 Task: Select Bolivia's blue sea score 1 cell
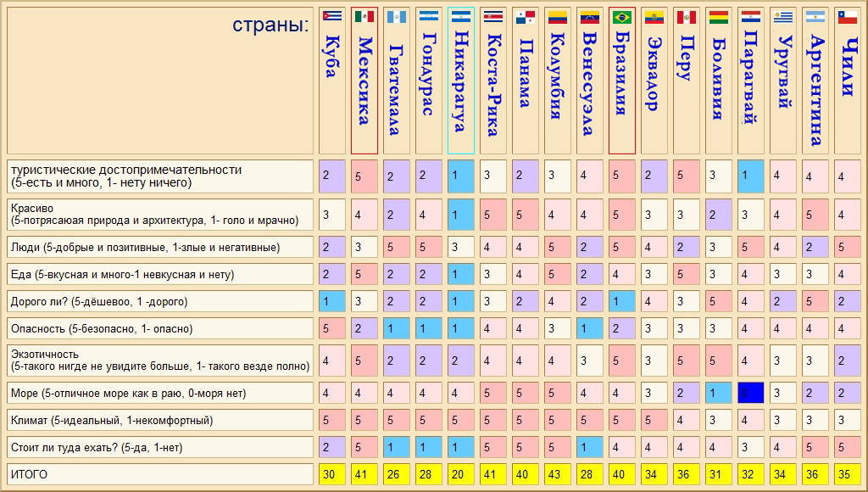719,393
